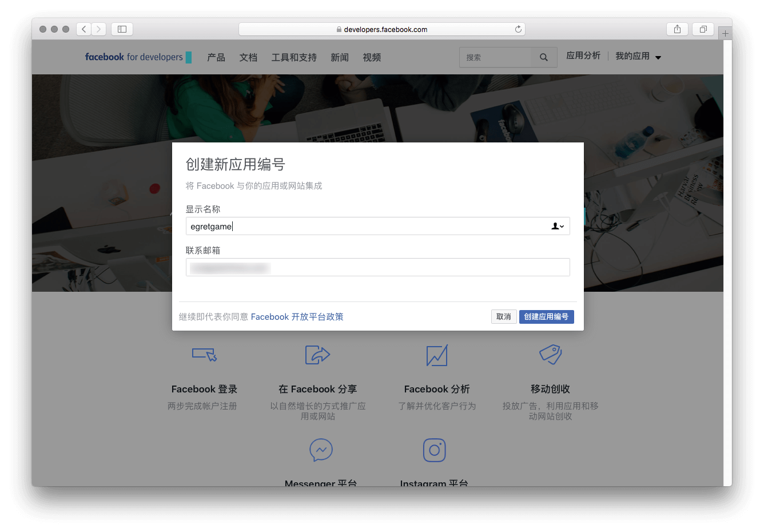The image size is (764, 532).
Task: Click the 在 Facebook 分享 heading
Action: point(318,389)
